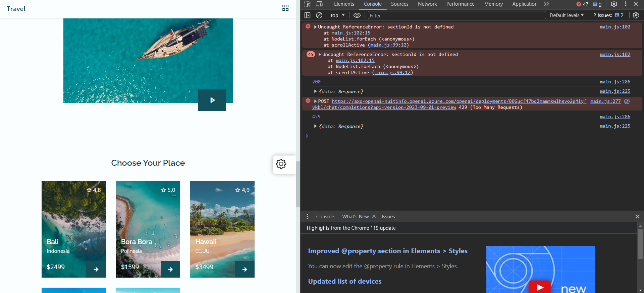Click the logged value 200
Image resolution: width=644 pixels, height=293 pixels.
tap(316, 82)
